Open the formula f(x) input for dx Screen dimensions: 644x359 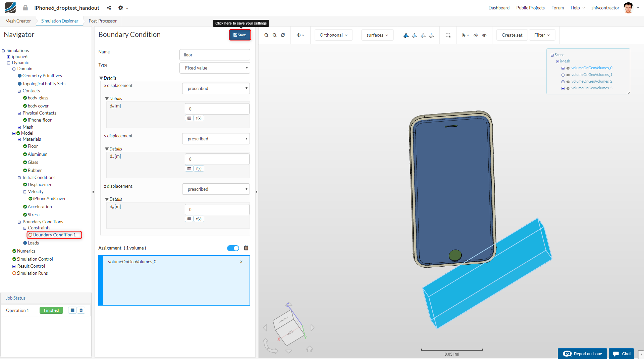pyautogui.click(x=199, y=118)
